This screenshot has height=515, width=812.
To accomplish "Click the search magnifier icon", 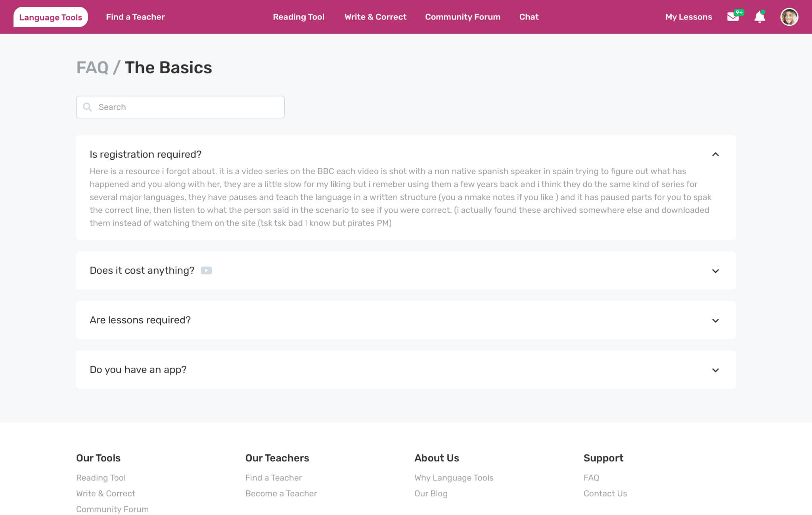I will coord(88,107).
